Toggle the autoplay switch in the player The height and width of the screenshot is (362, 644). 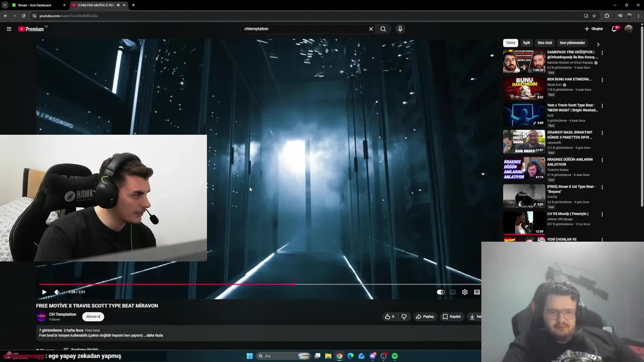pyautogui.click(x=441, y=292)
